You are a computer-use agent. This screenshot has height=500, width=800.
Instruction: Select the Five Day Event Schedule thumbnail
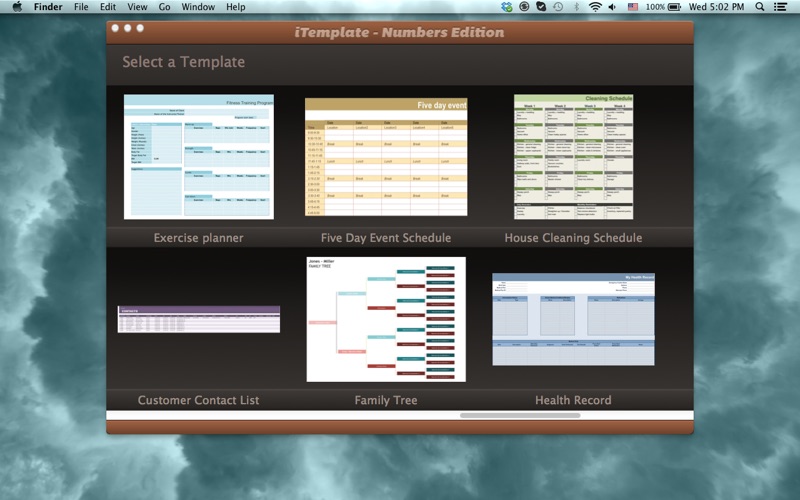click(386, 157)
